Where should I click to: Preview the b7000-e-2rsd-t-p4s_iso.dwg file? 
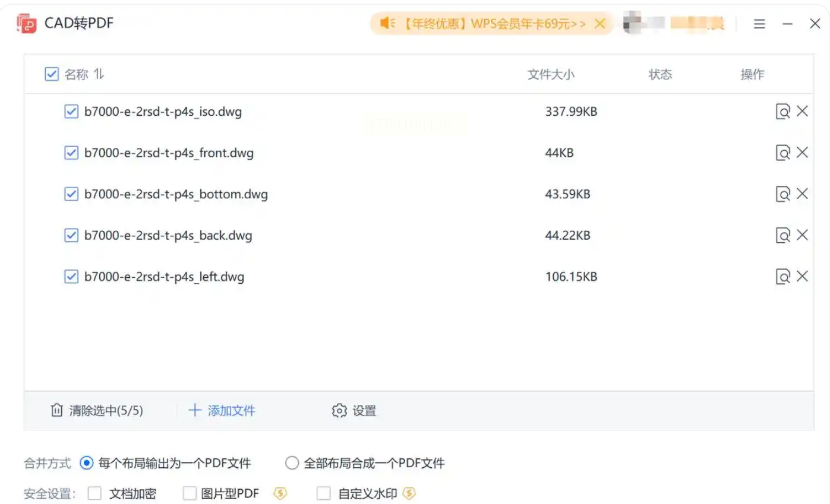tap(783, 112)
